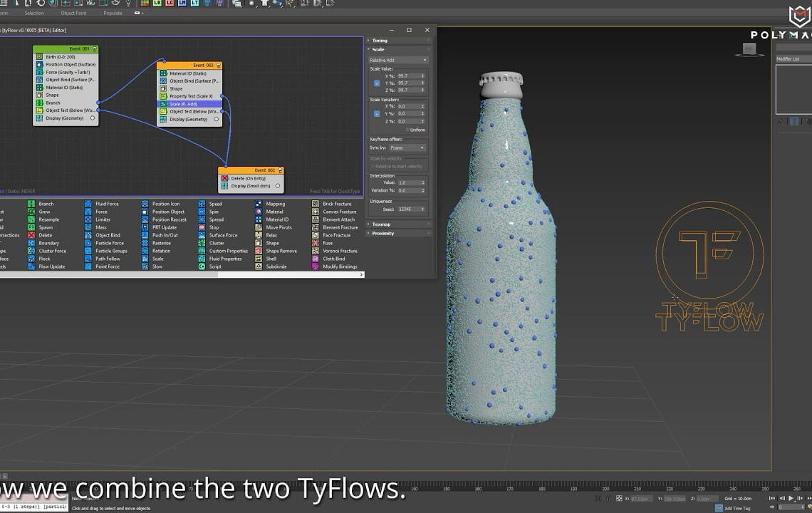Select Delete (On Entry) in Event 002
Image resolution: width=812 pixels, height=513 pixels.
tap(251, 177)
